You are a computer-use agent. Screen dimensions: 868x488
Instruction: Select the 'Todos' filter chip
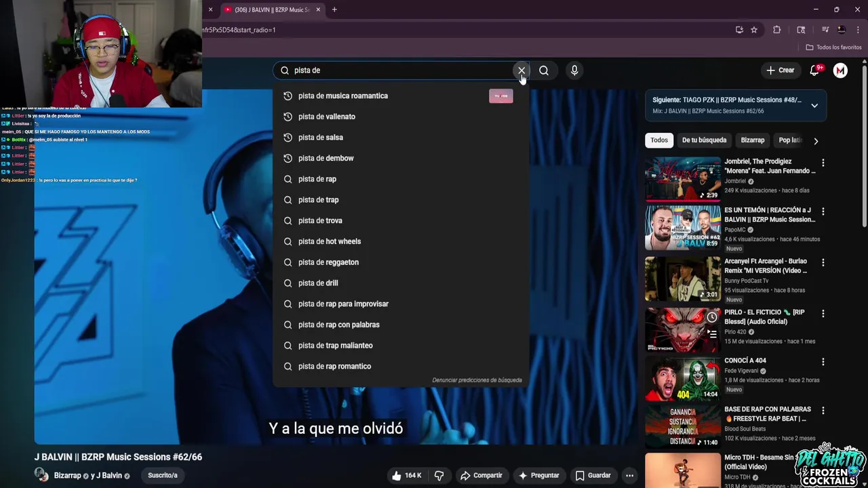coord(659,140)
